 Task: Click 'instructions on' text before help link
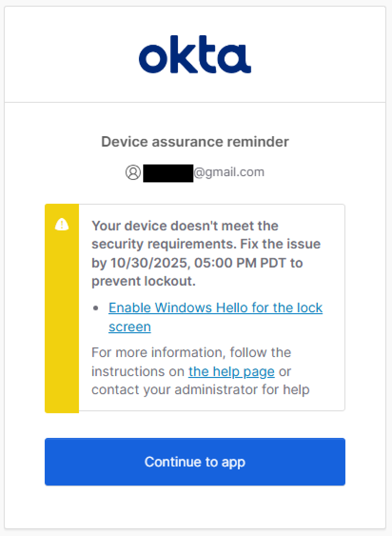pos(138,371)
